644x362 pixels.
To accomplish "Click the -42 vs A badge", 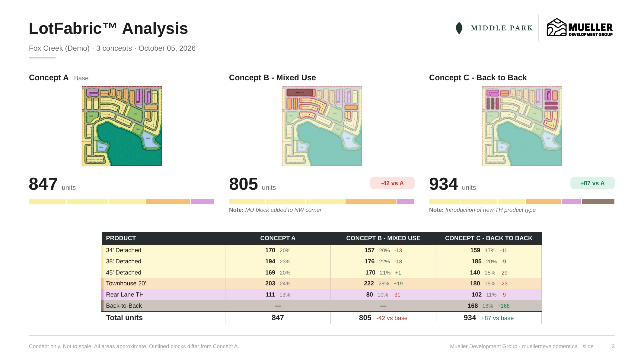I will (x=392, y=183).
